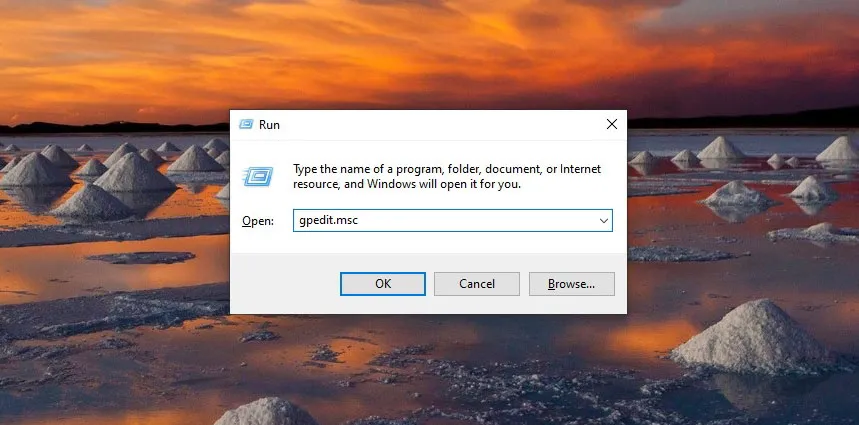Click the reflective water below the Run dialog
The image size is (859, 425).
click(430, 360)
